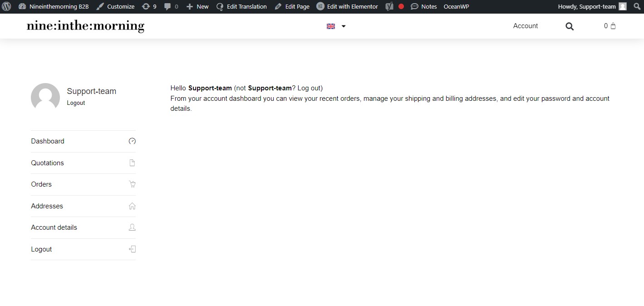The image size is (644, 306).
Task: Click the Account link in the header
Action: pyautogui.click(x=525, y=26)
